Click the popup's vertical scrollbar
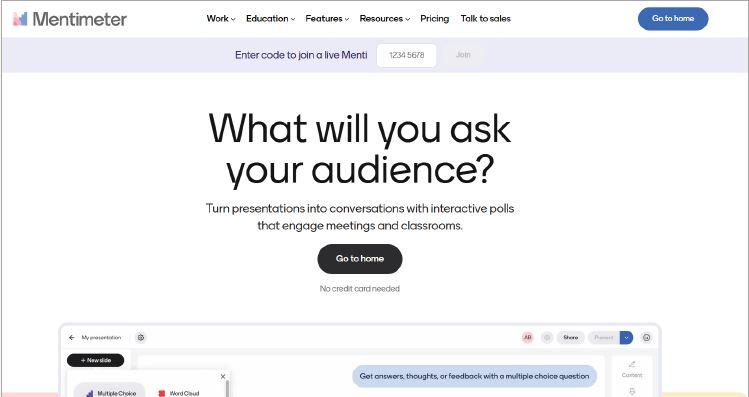 227,388
